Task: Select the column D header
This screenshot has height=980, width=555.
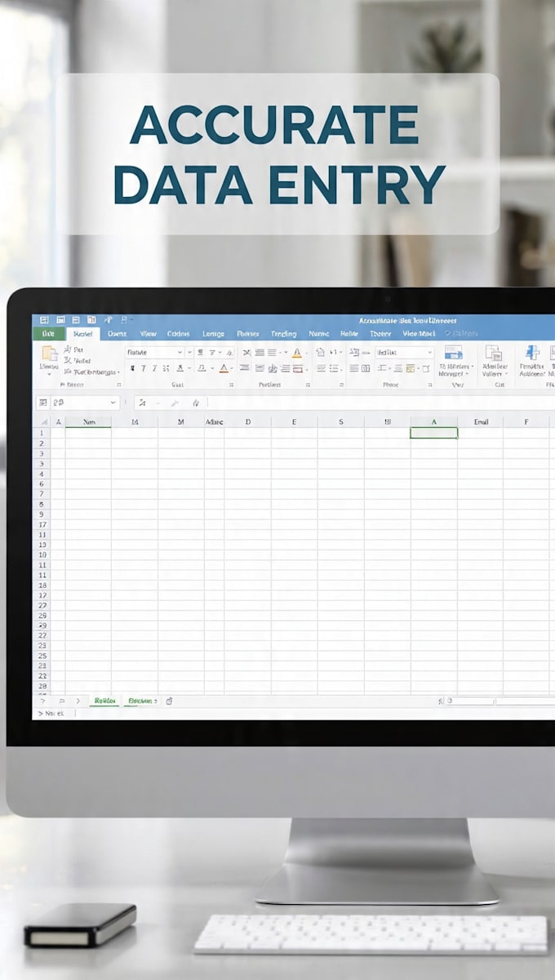Action: coord(248,422)
